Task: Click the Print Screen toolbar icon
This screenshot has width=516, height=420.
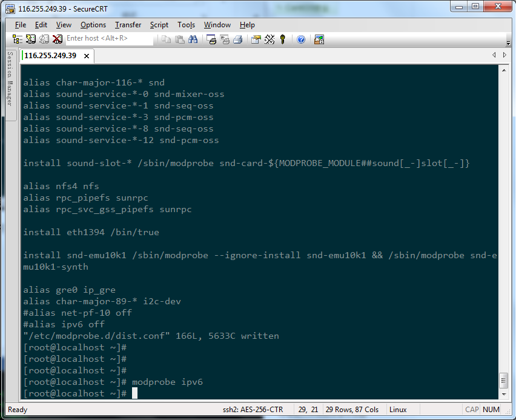Action: pos(211,39)
